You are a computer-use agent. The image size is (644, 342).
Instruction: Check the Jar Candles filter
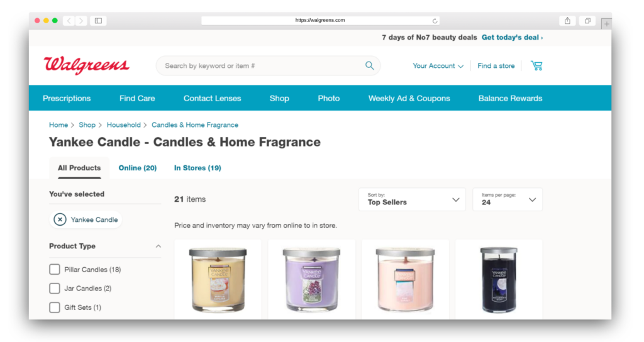pos(55,288)
